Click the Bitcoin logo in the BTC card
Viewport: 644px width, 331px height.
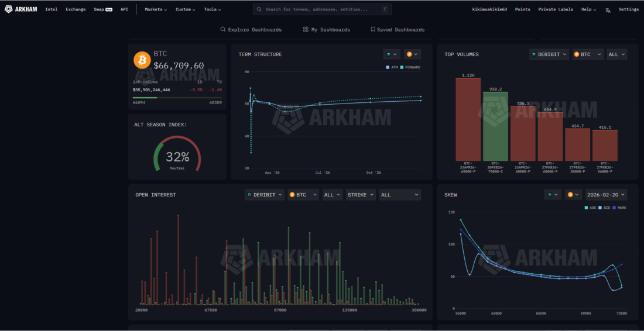(142, 60)
